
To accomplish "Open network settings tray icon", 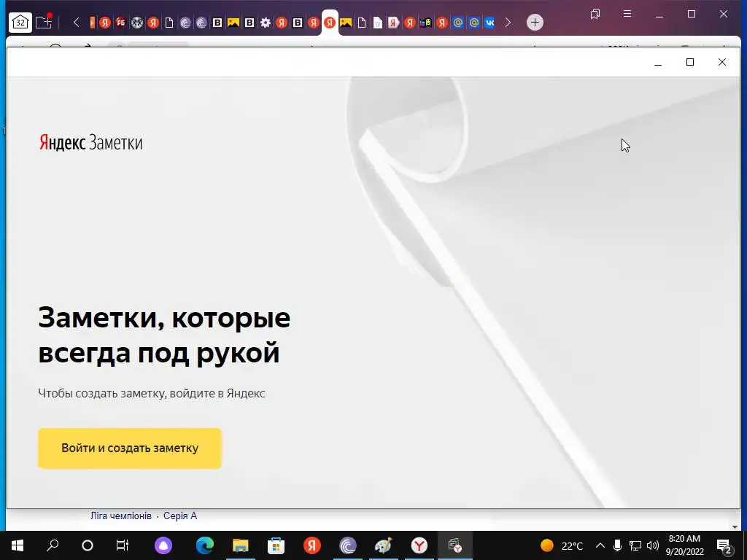I will coord(635,545).
